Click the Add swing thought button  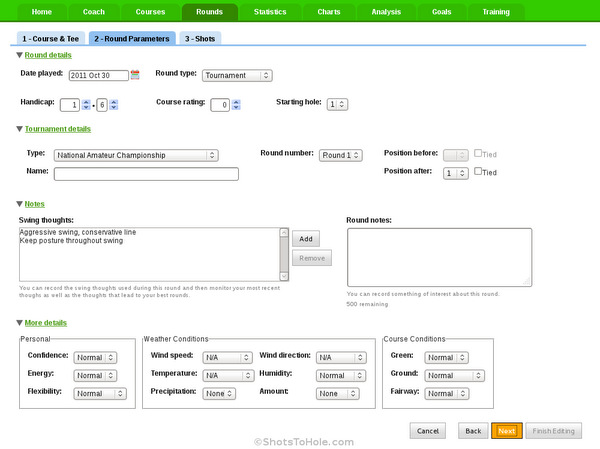click(x=306, y=239)
